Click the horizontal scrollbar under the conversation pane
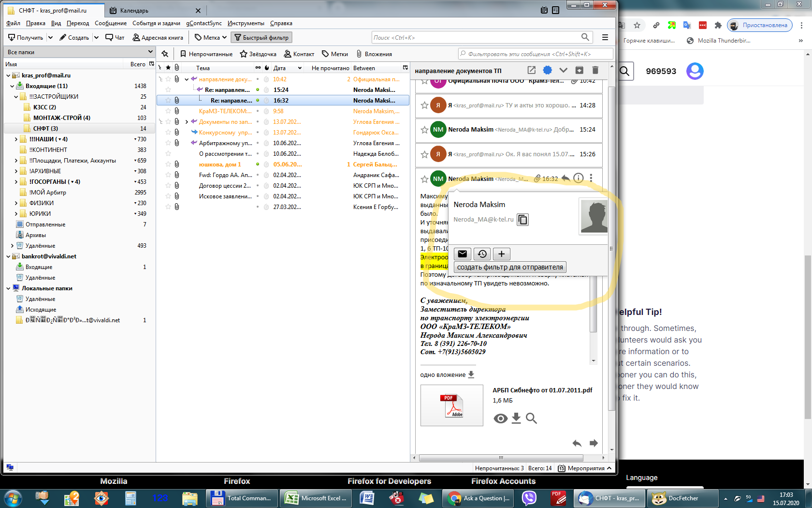Image resolution: width=812 pixels, height=508 pixels. tap(501, 457)
